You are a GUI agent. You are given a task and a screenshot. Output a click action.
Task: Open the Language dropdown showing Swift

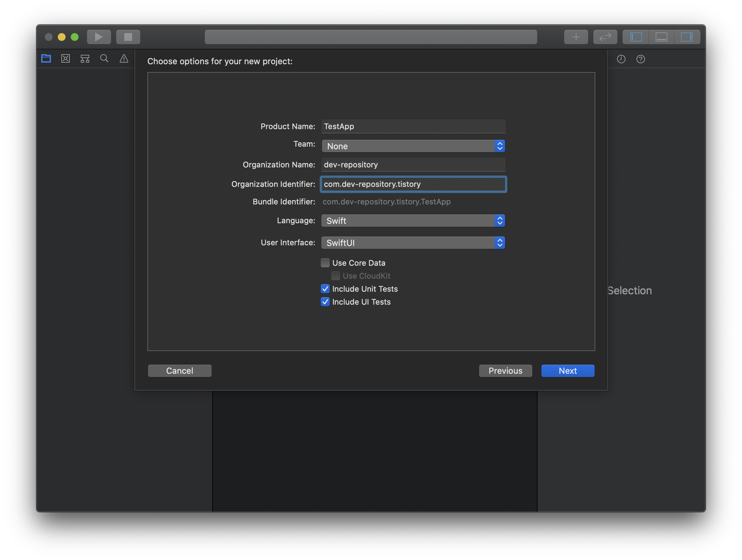point(413,221)
